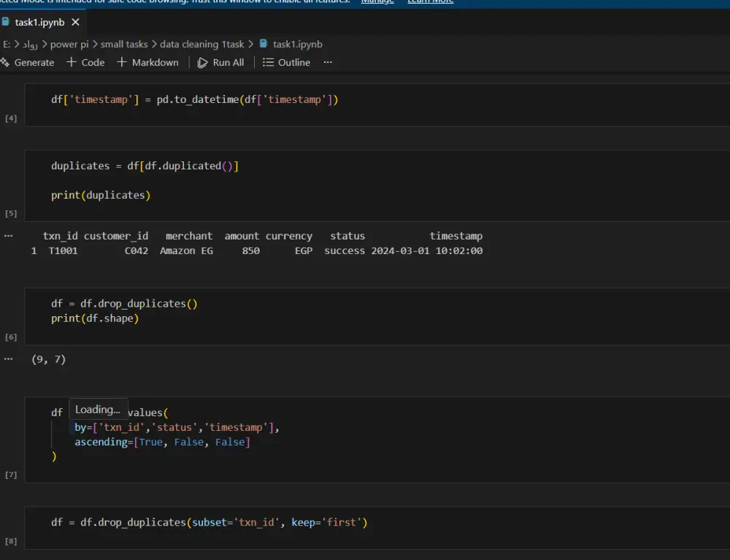Collapse the duplicates output via its ellipsis
The image size is (730, 560).
(x=7, y=235)
